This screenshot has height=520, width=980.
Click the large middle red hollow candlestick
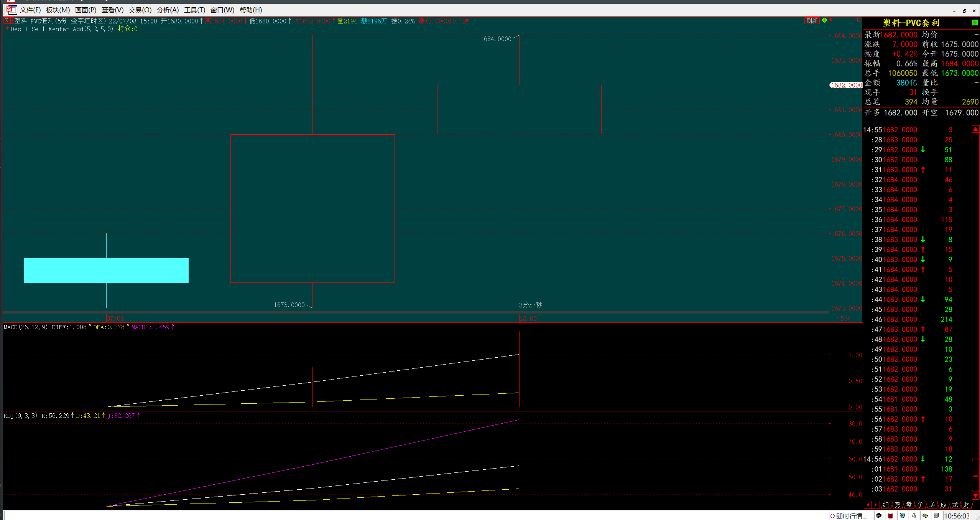(x=312, y=208)
